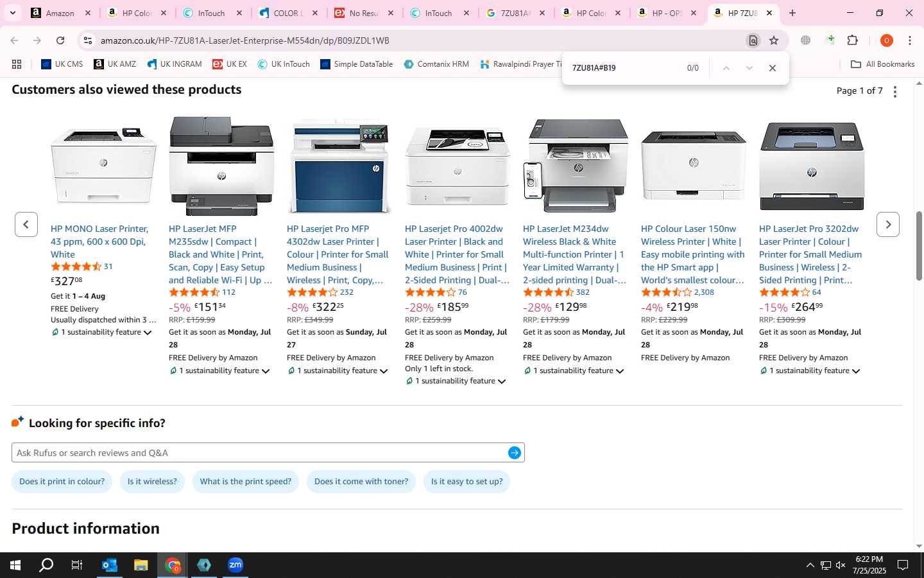View 2,308 ratings for Colour Laser 150nw
924x578 pixels.
click(704, 292)
